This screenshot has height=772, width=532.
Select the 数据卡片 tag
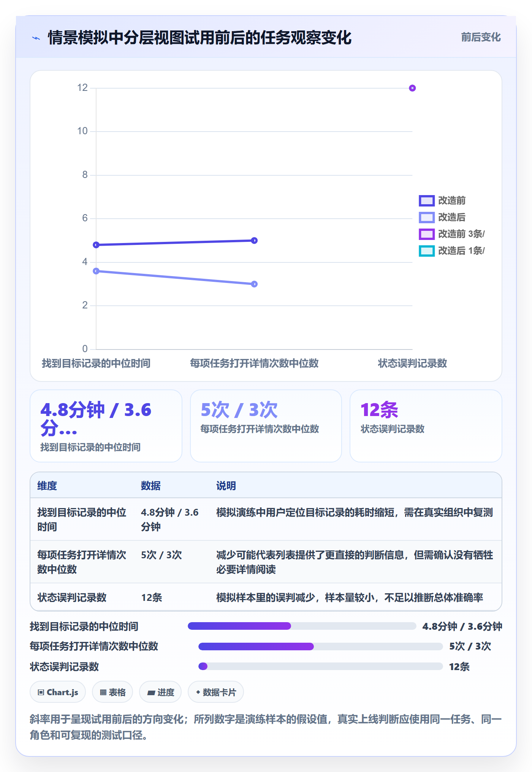point(216,692)
